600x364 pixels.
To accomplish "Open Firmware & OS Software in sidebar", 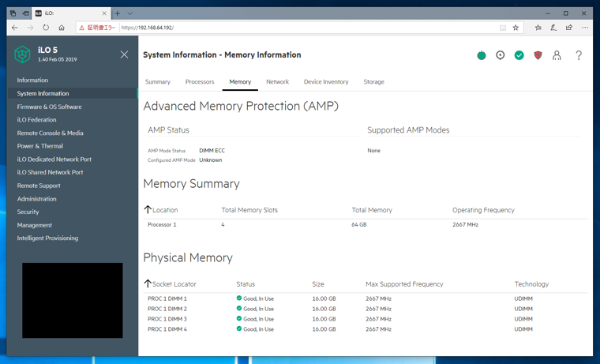I will click(49, 107).
